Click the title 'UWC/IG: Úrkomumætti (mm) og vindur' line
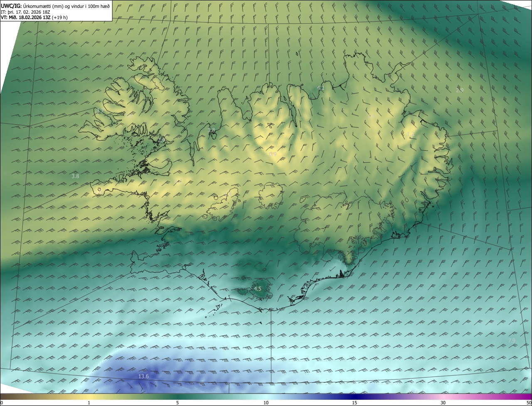The height and width of the screenshot is (406, 532). click(55, 5)
